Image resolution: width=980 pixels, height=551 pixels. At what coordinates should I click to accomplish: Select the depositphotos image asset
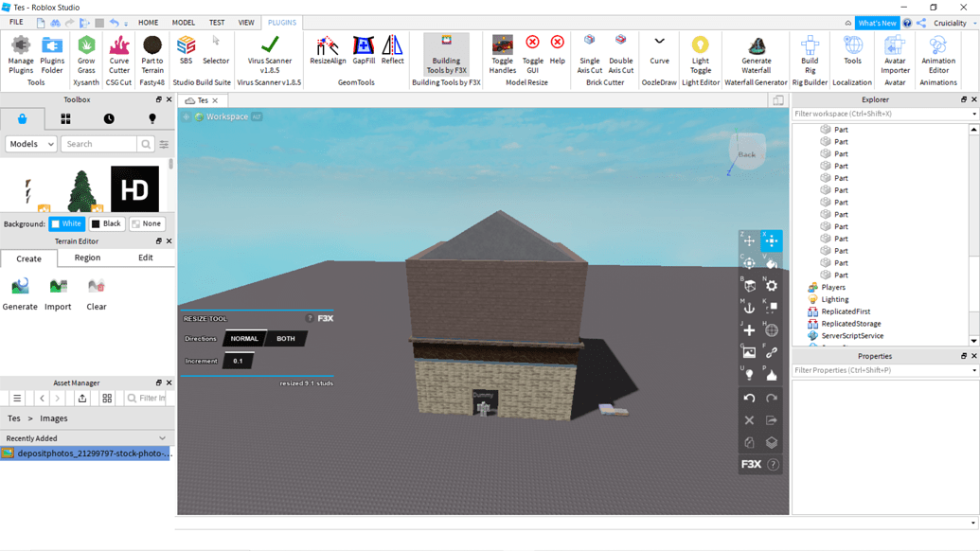tap(85, 453)
